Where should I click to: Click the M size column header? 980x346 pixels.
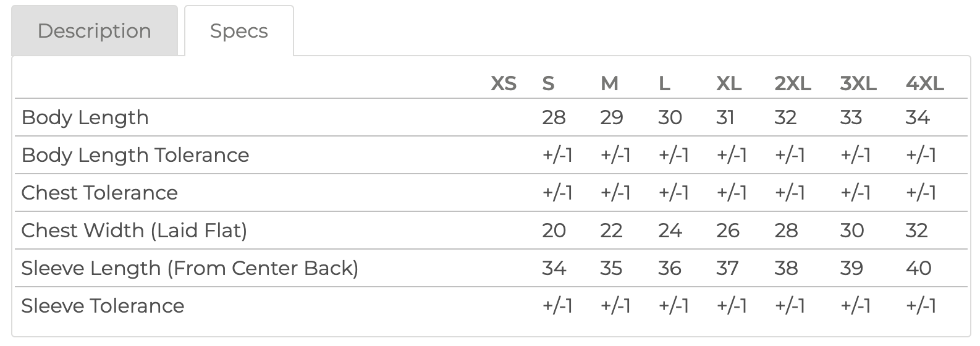609,83
